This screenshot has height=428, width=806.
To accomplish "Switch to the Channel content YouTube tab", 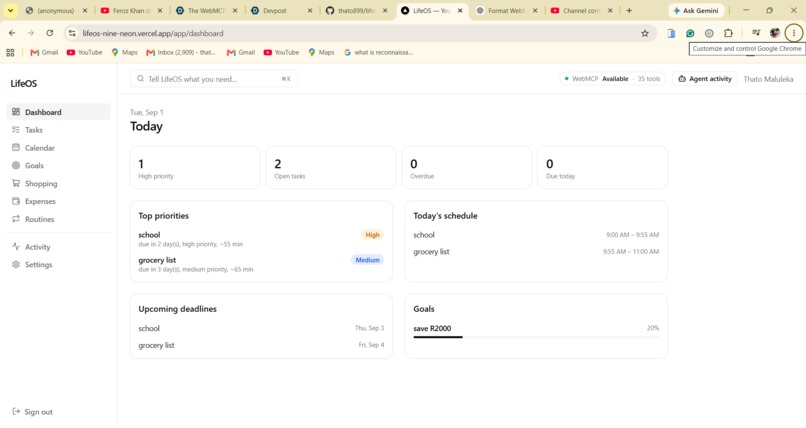I will tap(581, 10).
